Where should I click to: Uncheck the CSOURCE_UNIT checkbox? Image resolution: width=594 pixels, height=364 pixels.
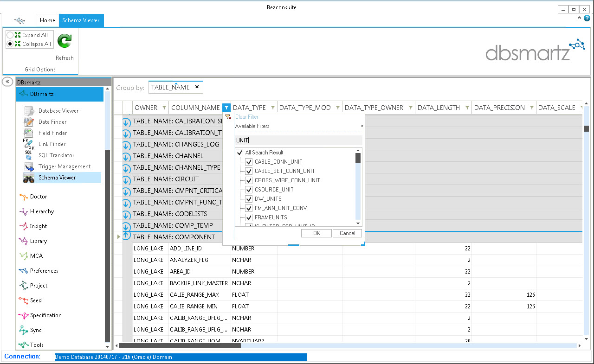coord(249,190)
